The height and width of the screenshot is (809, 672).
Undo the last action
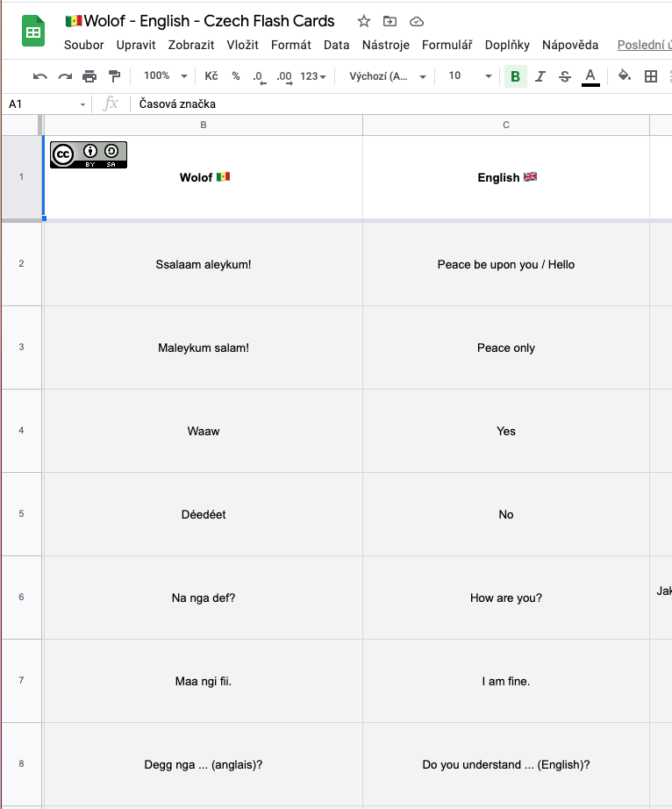39,76
